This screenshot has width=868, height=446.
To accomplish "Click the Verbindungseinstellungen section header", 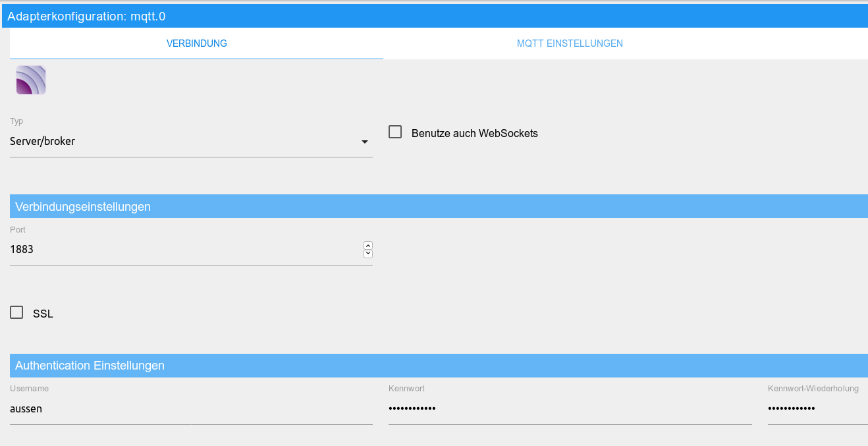I will pyautogui.click(x=439, y=206).
